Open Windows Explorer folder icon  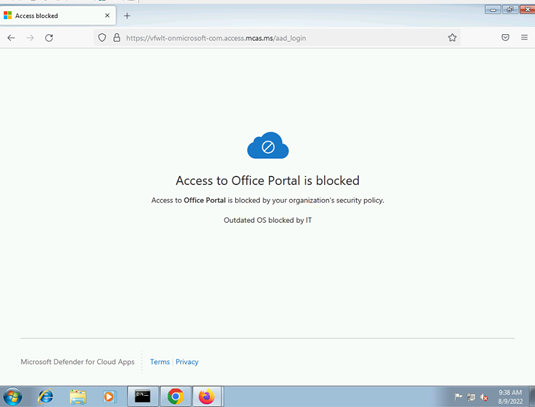coord(78,397)
